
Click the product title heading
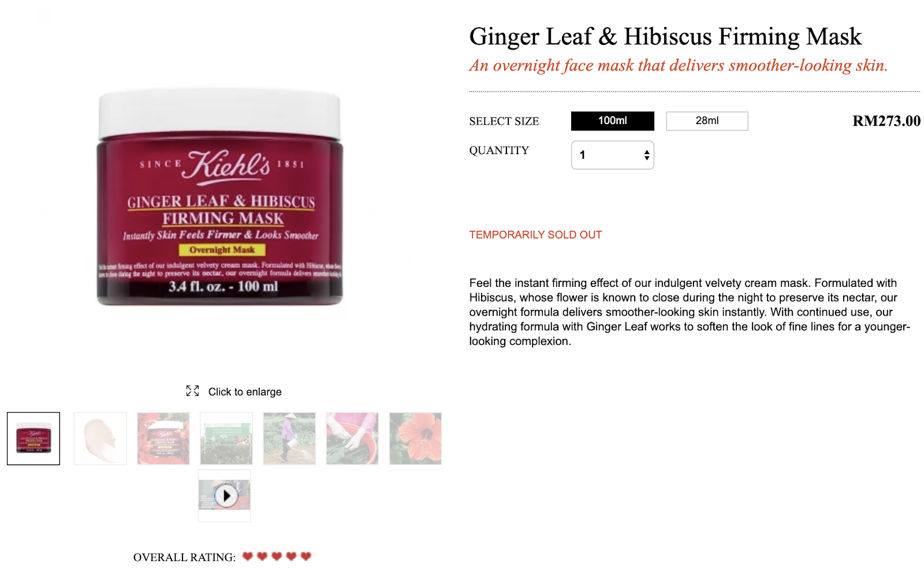665,36
